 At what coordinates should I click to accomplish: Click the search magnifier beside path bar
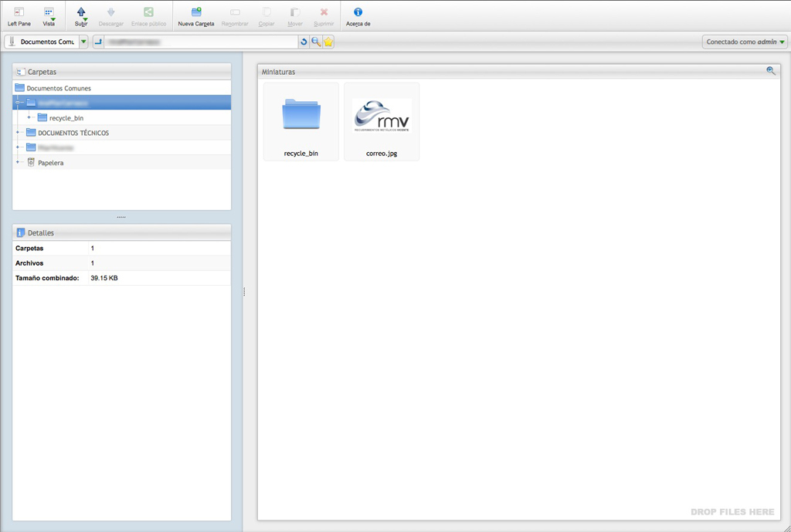[316, 42]
